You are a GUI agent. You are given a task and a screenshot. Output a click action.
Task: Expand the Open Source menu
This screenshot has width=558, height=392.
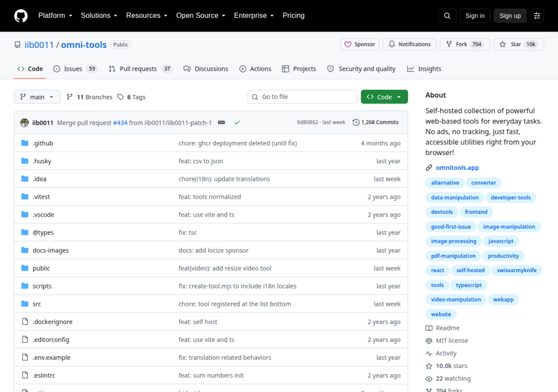[x=201, y=16]
